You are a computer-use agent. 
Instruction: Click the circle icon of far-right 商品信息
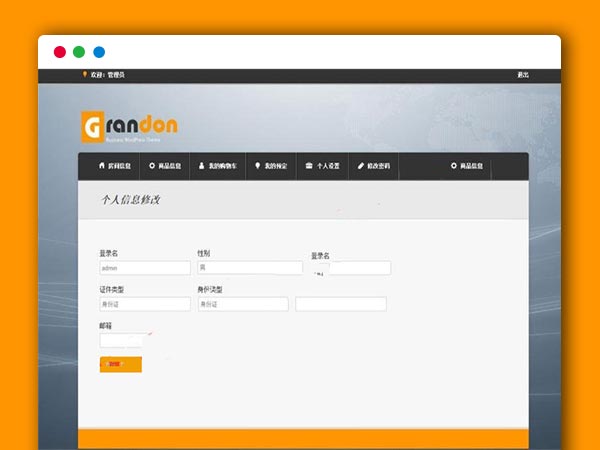pyautogui.click(x=453, y=166)
